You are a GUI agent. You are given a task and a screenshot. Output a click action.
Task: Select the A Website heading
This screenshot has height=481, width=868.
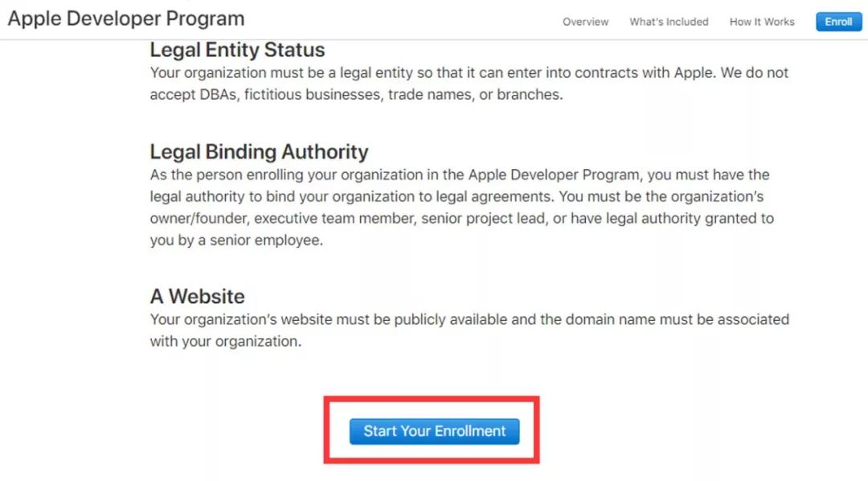coord(197,296)
